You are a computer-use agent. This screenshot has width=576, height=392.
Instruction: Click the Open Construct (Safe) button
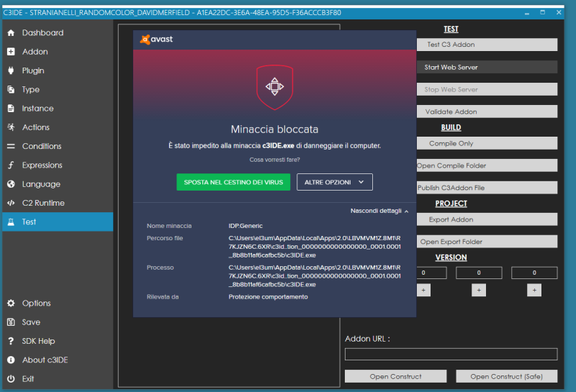507,376
